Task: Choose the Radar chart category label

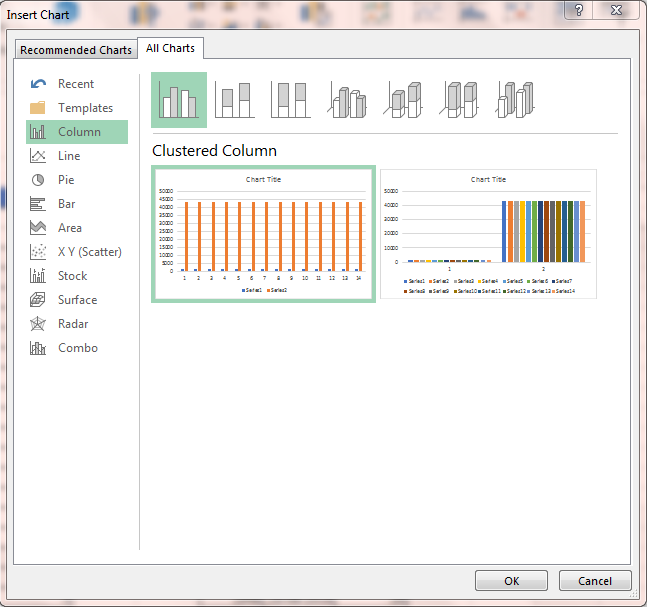Action: [73, 324]
